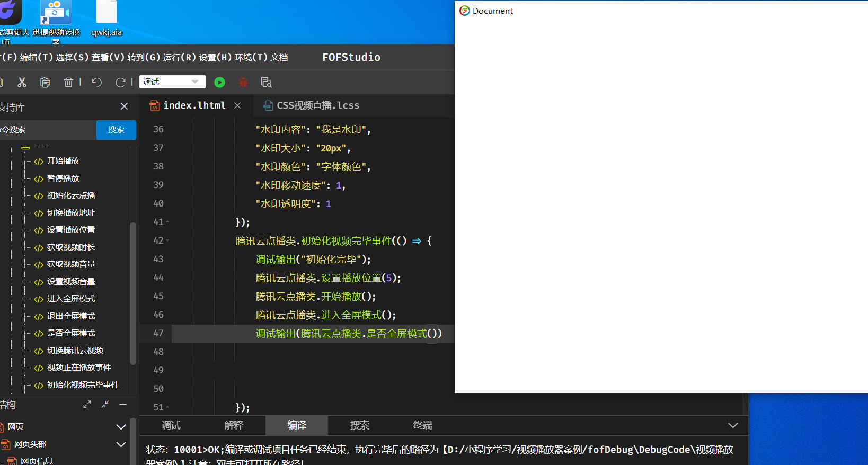The height and width of the screenshot is (465, 868).
Task: Open qwkj.aia desktop file icon
Action: [107, 19]
